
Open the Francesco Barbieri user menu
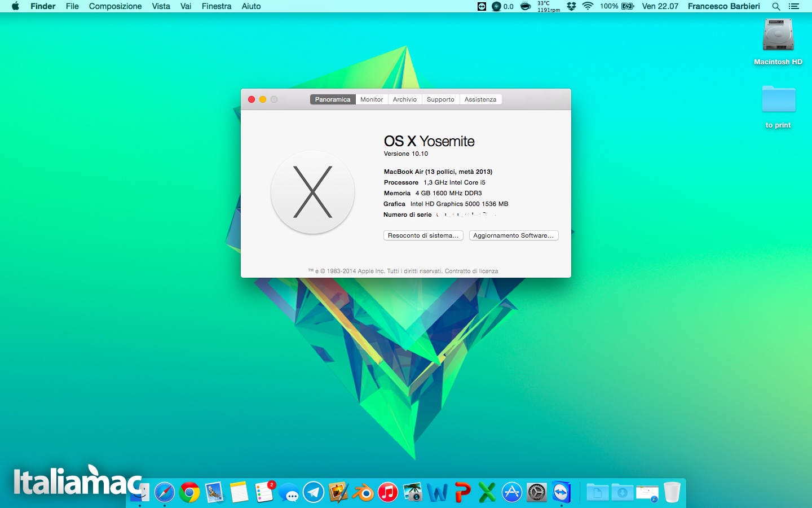[724, 6]
